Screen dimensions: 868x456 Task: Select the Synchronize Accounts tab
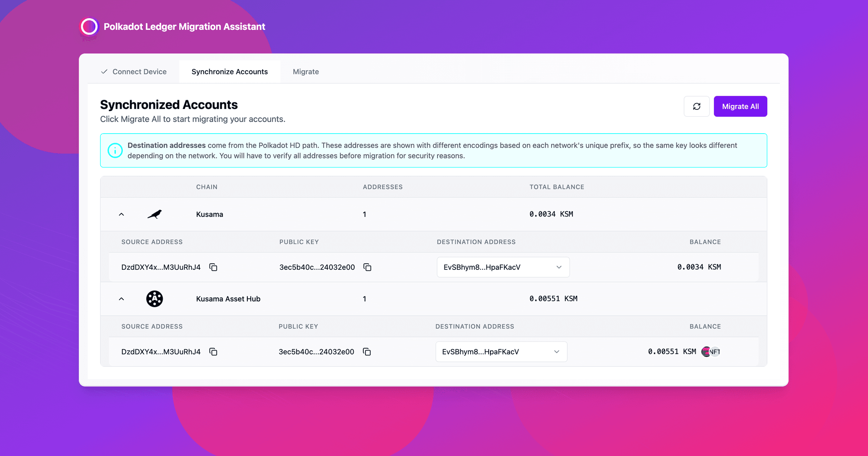tap(230, 72)
